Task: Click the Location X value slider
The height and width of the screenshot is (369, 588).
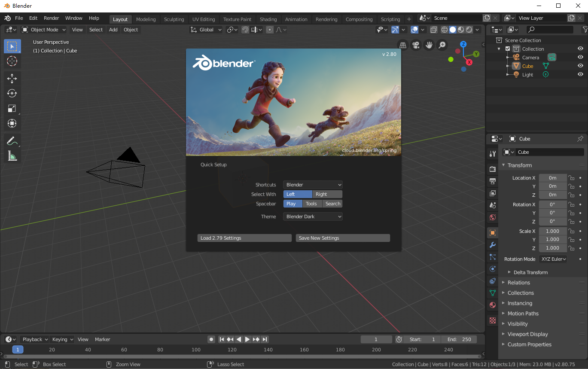Action: [x=552, y=177]
